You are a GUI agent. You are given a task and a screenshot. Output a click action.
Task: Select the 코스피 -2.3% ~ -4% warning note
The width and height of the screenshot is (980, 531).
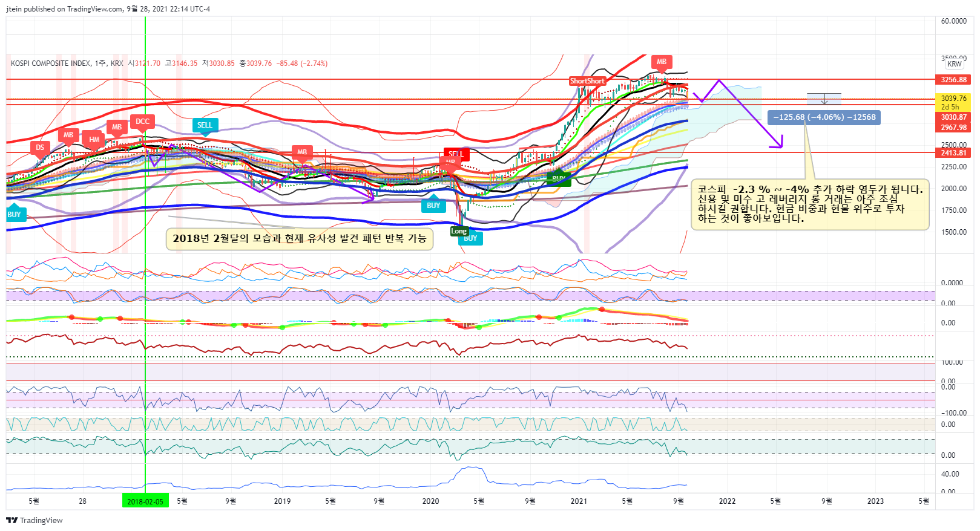(x=810, y=204)
